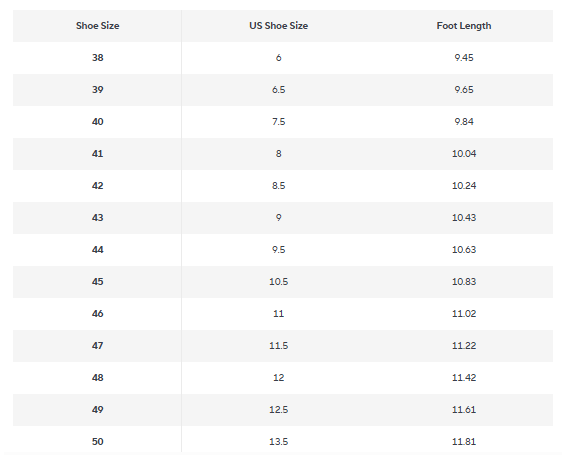
Task: Click the Foot Length column header
Action: tap(464, 26)
